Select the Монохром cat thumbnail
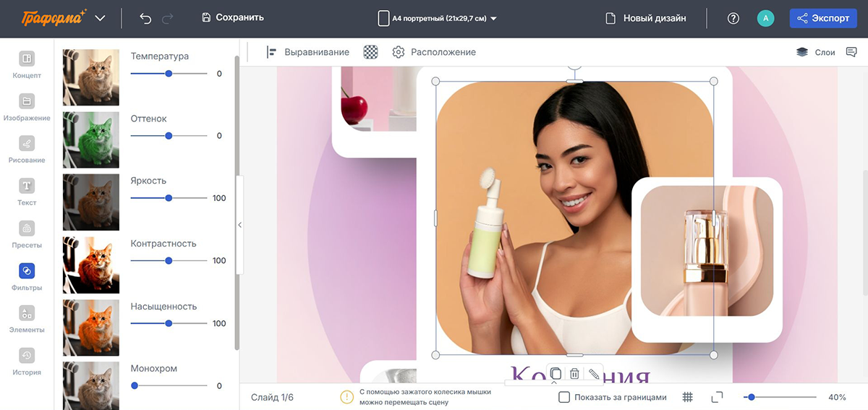The height and width of the screenshot is (410, 868). tap(91, 385)
